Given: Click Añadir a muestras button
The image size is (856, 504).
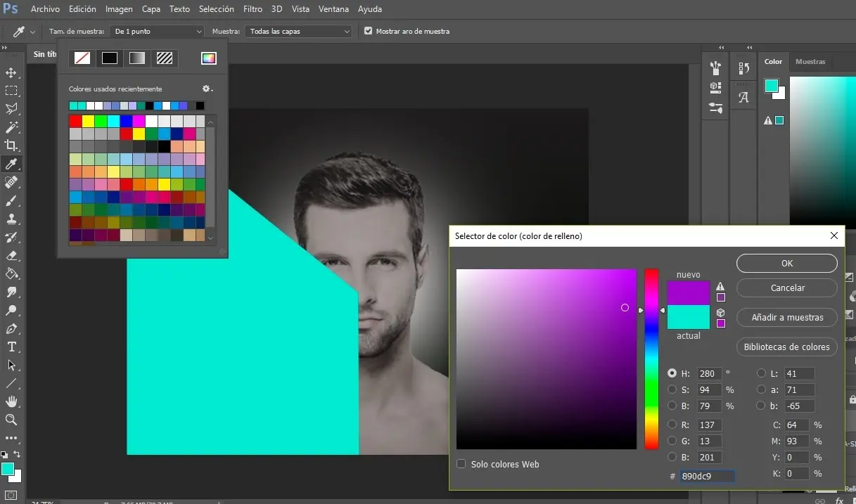Looking at the screenshot, I should tap(786, 317).
